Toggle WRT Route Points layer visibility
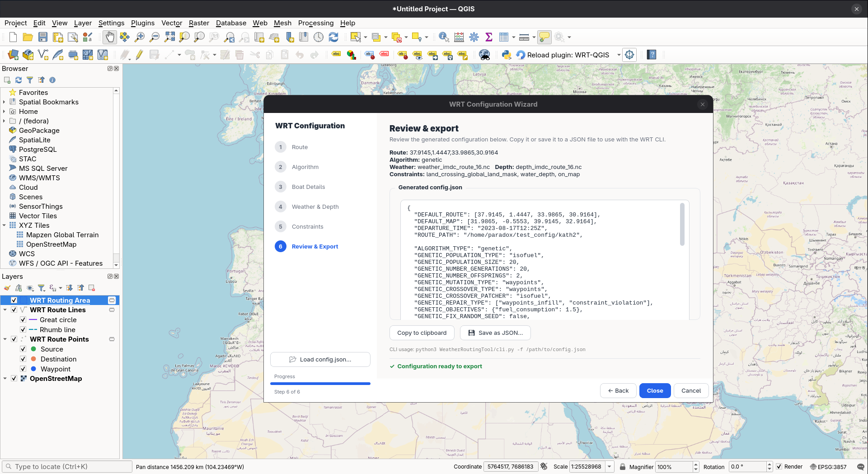The image size is (868, 474). click(14, 339)
